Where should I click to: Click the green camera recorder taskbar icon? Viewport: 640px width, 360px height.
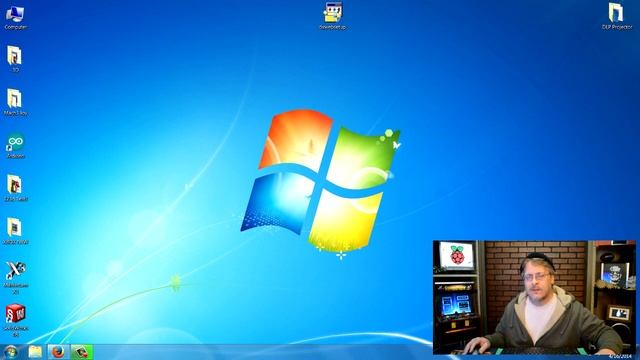(x=82, y=352)
